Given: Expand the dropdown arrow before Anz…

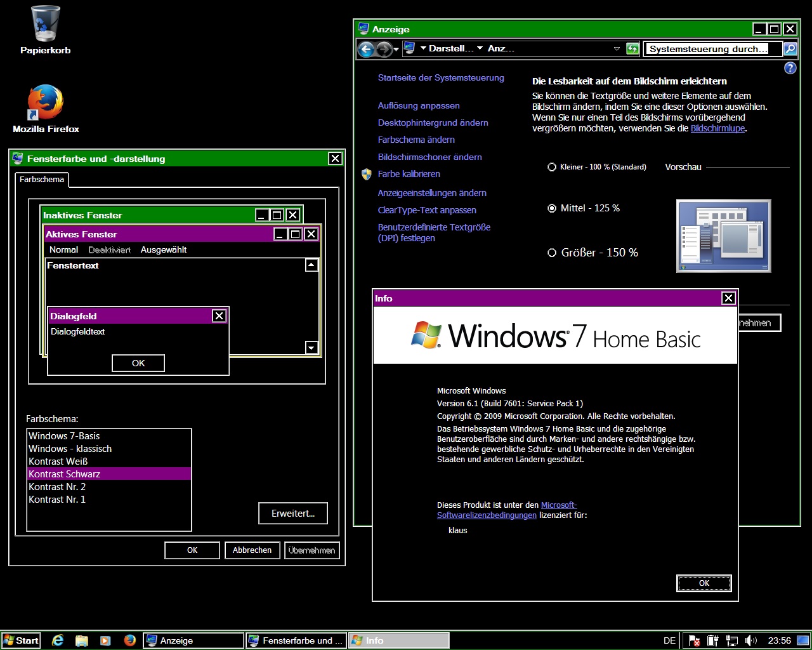Looking at the screenshot, I should 480,48.
